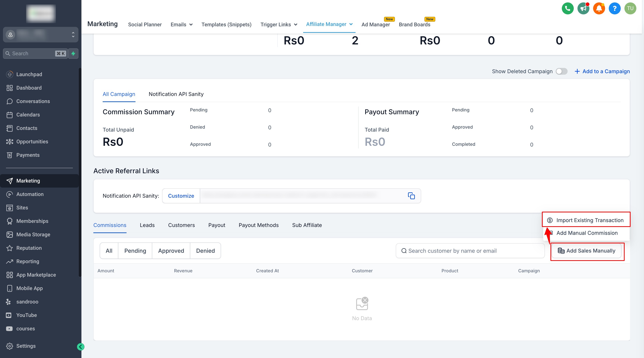Open the orange notifications bell

click(x=599, y=9)
